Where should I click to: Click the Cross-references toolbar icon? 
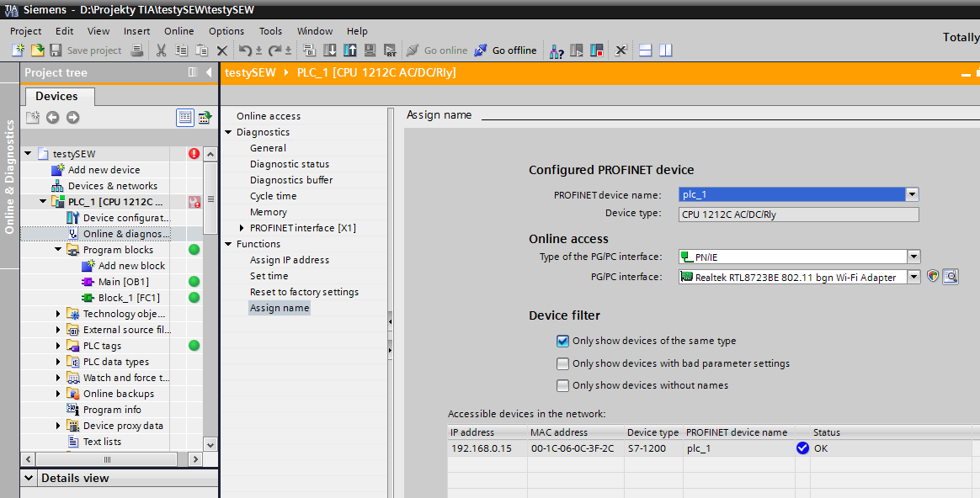[x=620, y=50]
